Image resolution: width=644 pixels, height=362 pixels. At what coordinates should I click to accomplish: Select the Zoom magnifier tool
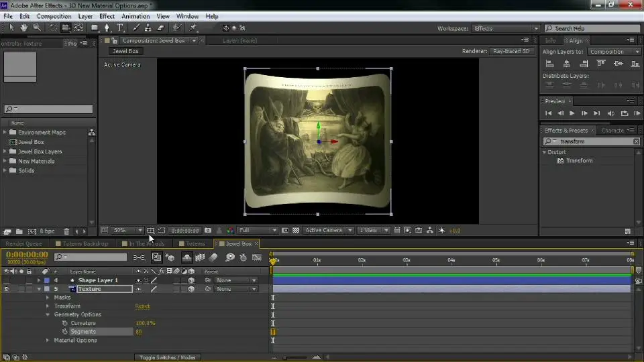tap(37, 27)
